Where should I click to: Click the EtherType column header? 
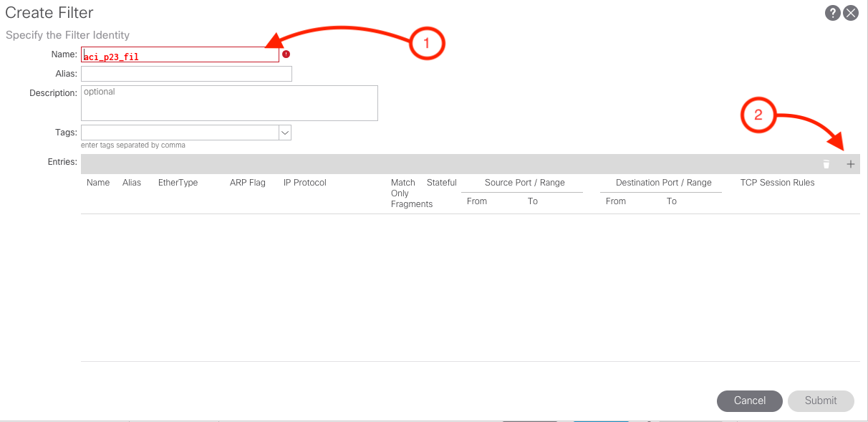[178, 183]
